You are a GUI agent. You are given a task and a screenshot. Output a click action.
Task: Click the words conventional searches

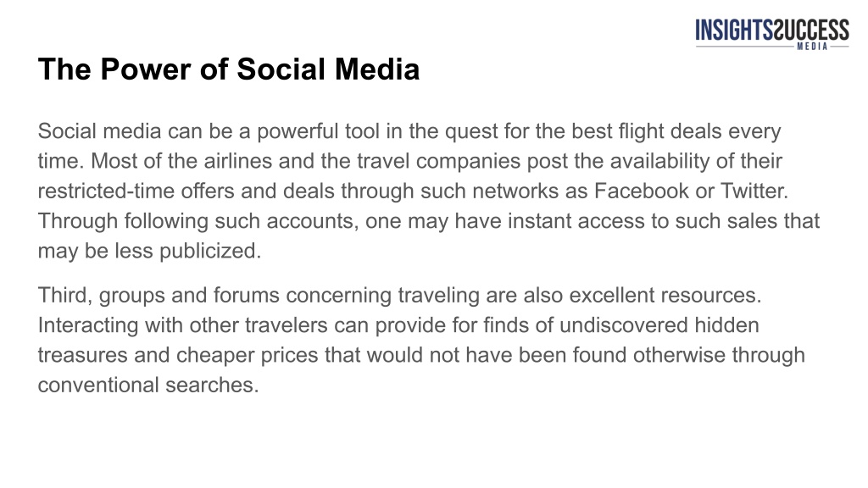click(x=148, y=385)
